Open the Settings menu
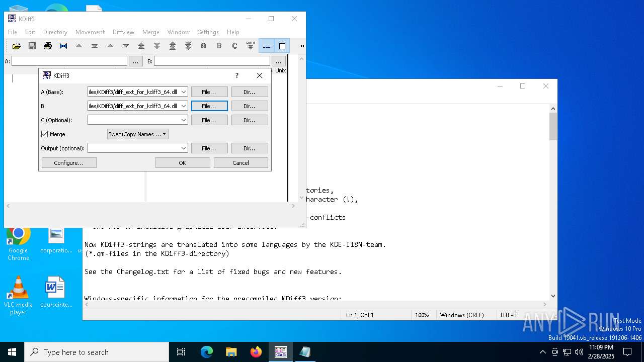The image size is (644, 362). pos(208,32)
